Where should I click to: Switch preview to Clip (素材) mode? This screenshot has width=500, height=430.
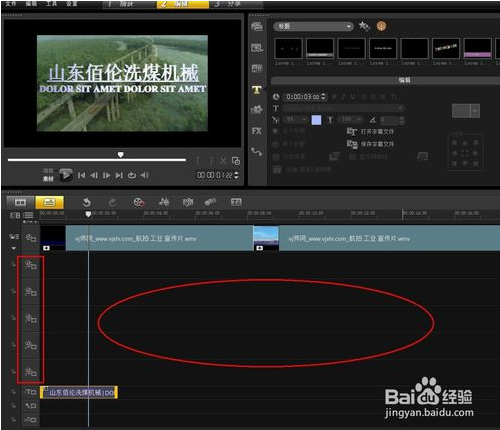click(x=48, y=179)
